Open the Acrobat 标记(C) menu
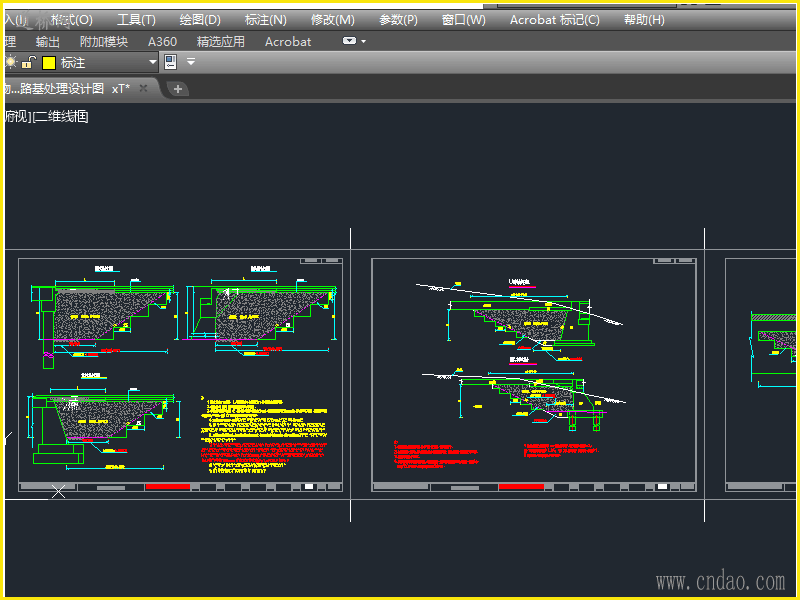 [555, 20]
